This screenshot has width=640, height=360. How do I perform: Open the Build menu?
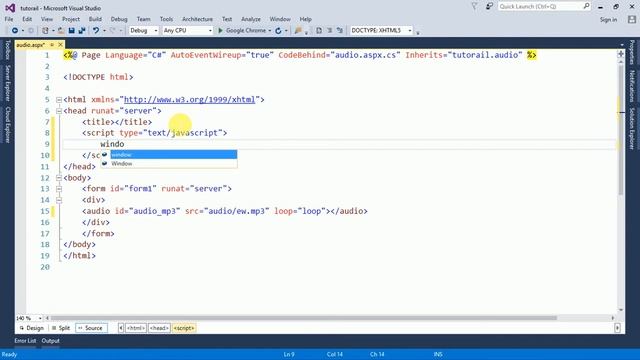pos(95,19)
